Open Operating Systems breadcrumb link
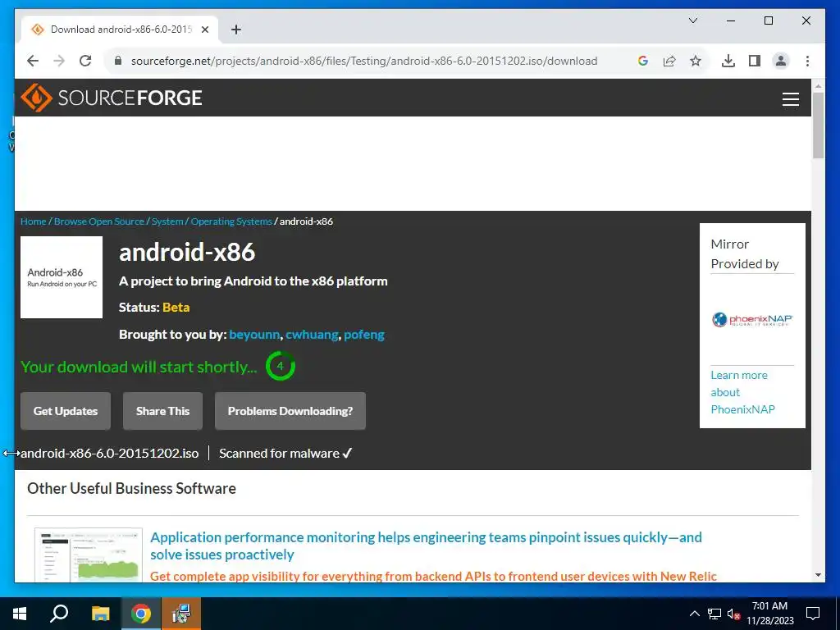The height and width of the screenshot is (630, 840). pyautogui.click(x=231, y=221)
